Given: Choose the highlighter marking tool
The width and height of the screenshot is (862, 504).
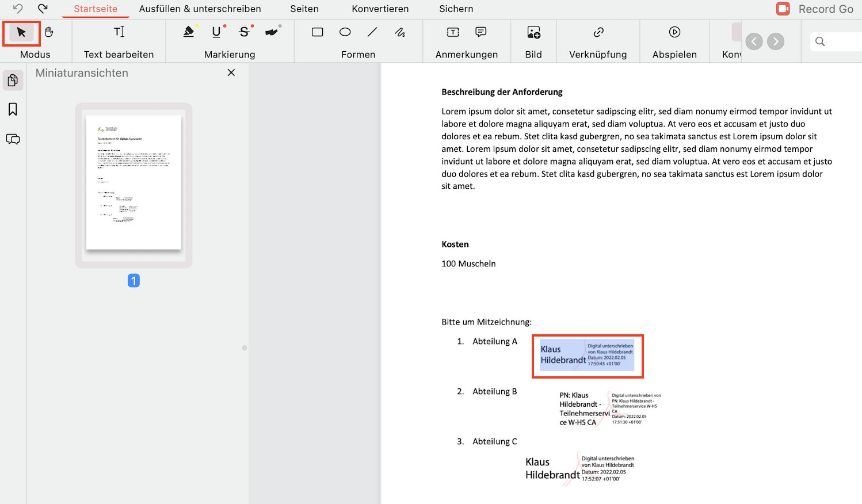Looking at the screenshot, I should pyautogui.click(x=189, y=32).
